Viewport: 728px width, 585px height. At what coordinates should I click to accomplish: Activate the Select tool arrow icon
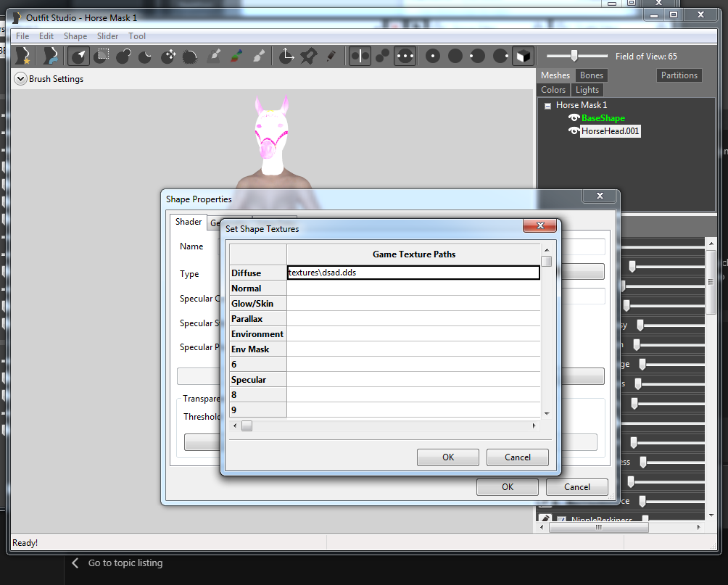coord(79,56)
